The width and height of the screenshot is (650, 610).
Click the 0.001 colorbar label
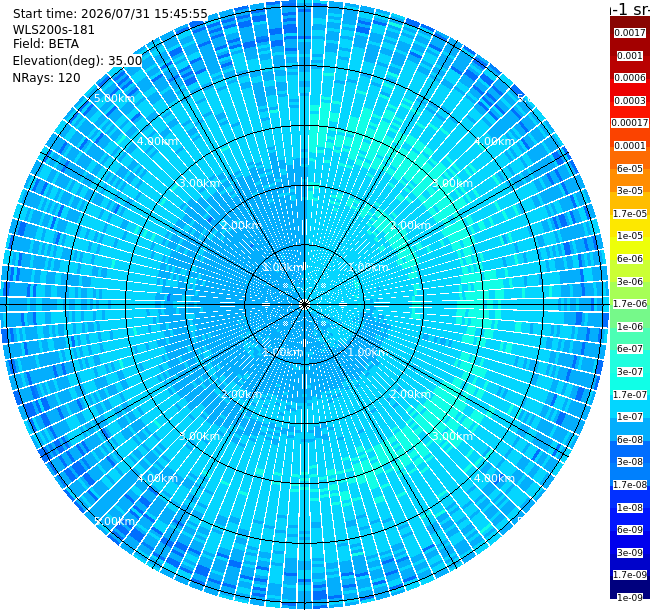point(630,56)
